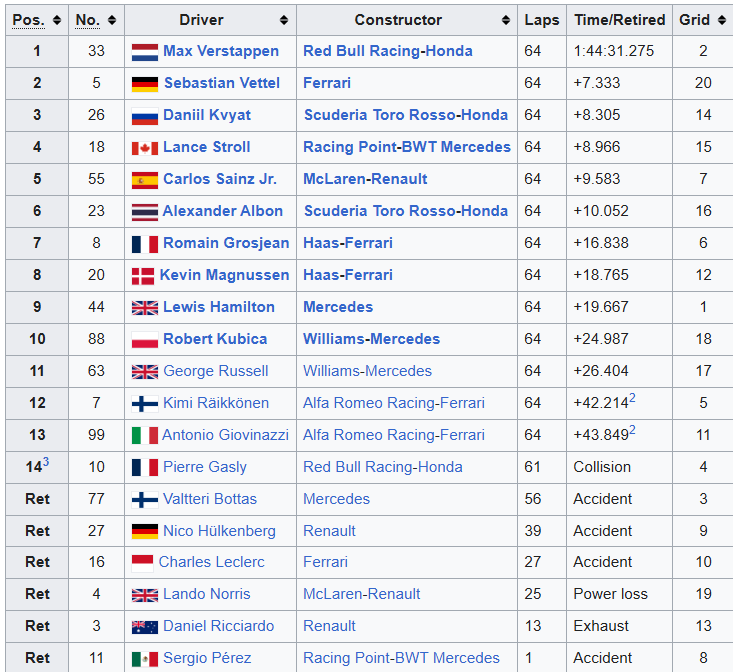Open Williams-Mercedes in Kubica's row
This screenshot has height=672, width=733.
coord(372,339)
